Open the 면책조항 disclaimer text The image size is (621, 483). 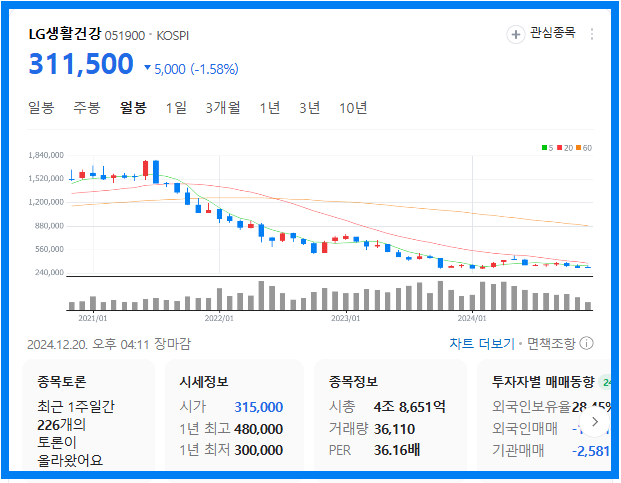point(551,343)
